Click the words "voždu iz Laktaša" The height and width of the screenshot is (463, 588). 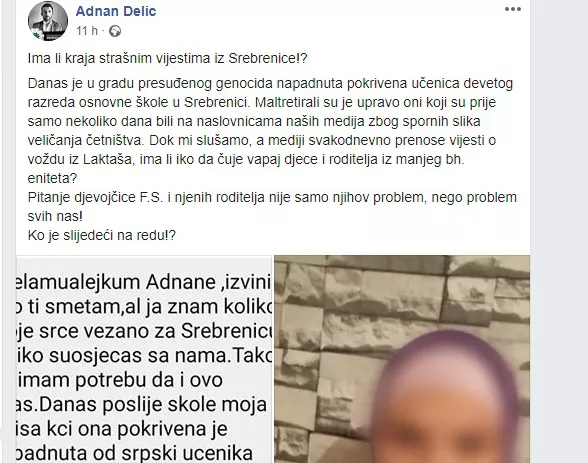[80, 160]
